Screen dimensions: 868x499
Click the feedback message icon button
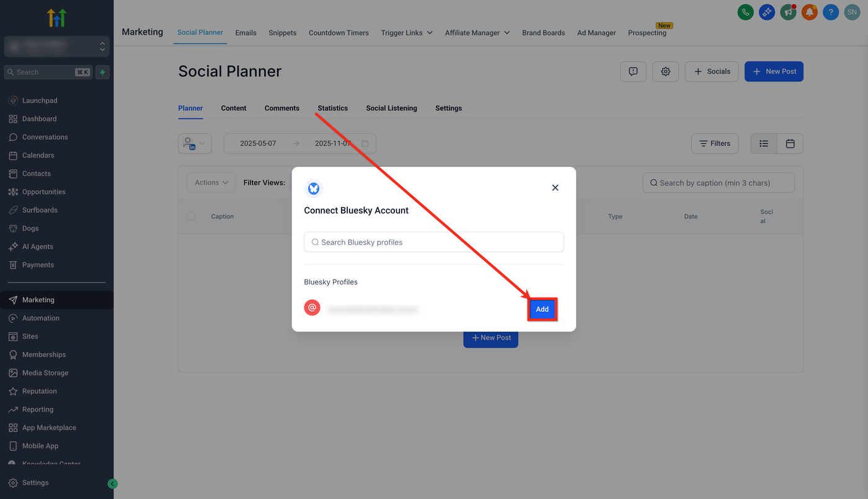pos(633,71)
